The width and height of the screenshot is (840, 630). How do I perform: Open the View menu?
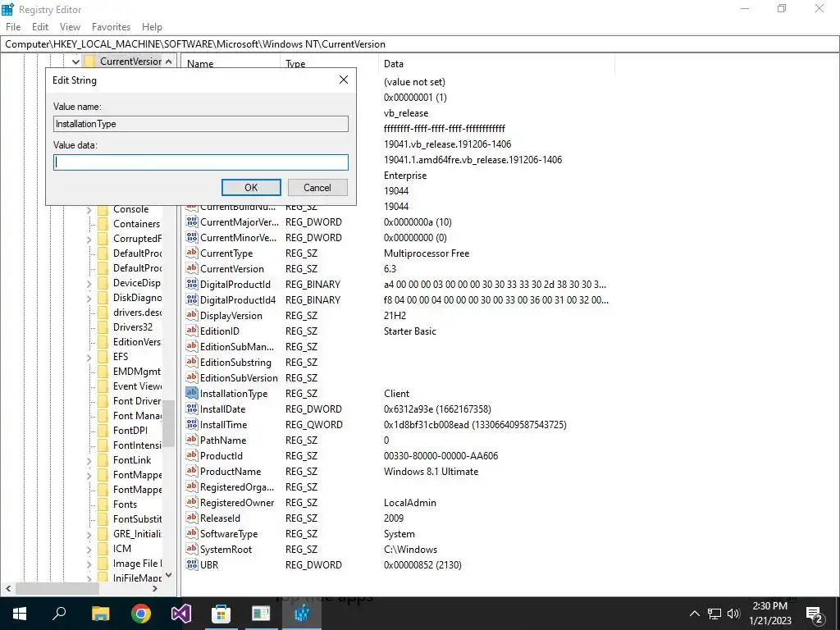pyautogui.click(x=70, y=27)
